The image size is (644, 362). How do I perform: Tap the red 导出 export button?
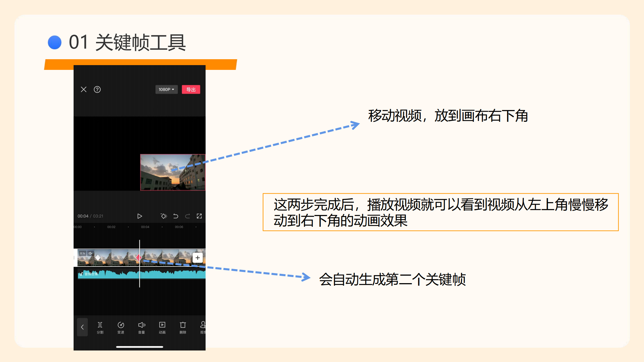[191, 90]
